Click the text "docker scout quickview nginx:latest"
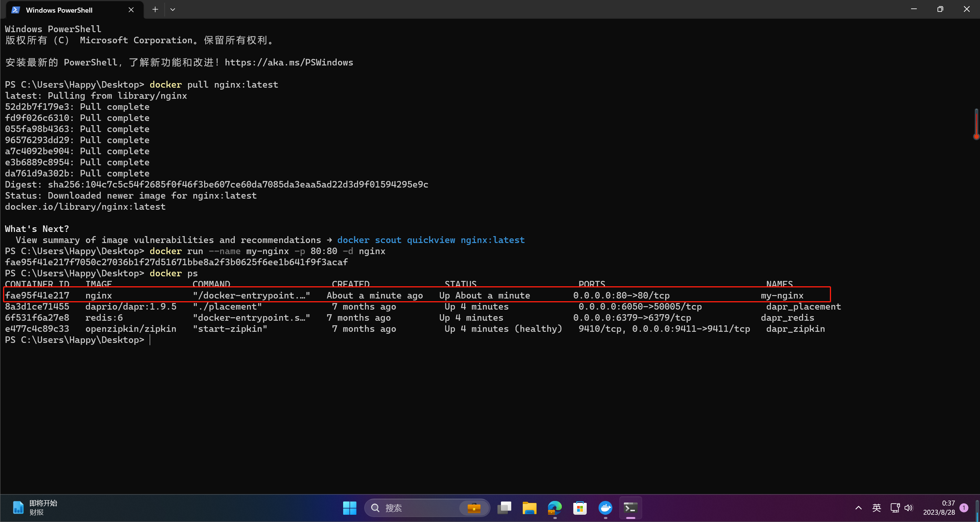This screenshot has height=522, width=980. tap(431, 240)
